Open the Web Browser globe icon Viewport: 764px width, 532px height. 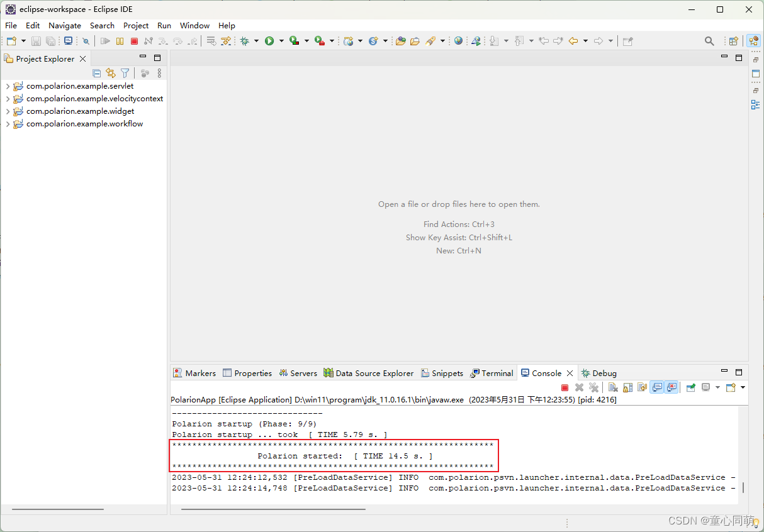458,41
